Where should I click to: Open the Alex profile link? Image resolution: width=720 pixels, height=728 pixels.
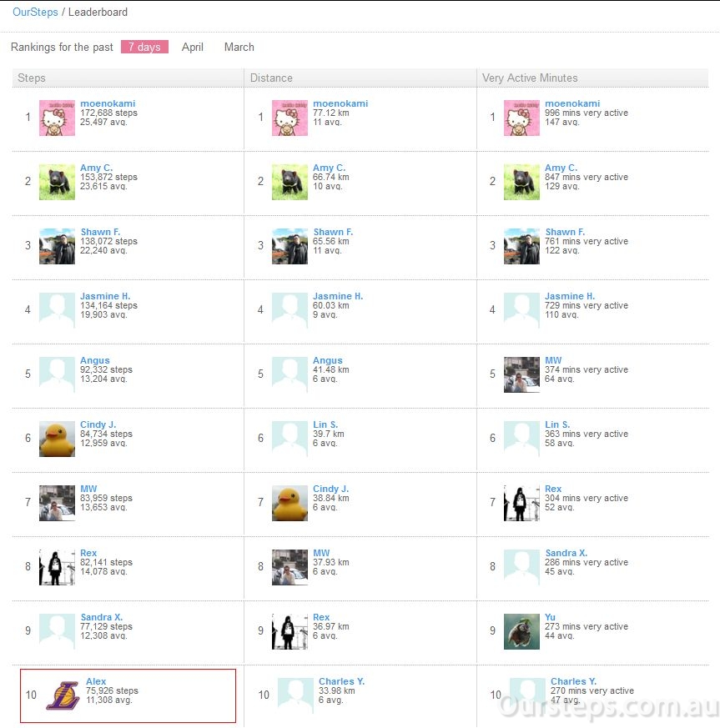[x=96, y=681]
